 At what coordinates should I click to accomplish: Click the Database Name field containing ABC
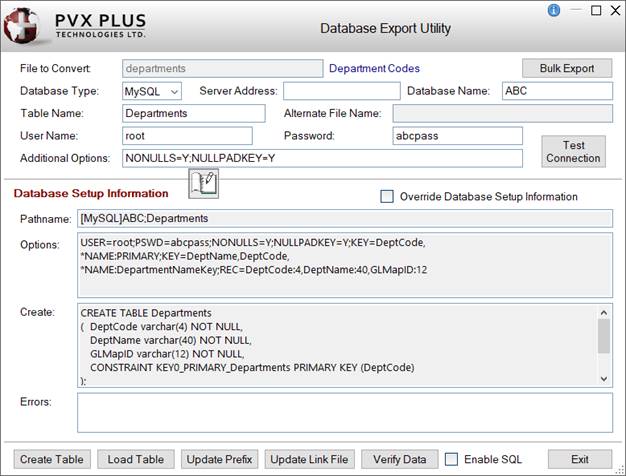pos(555,91)
